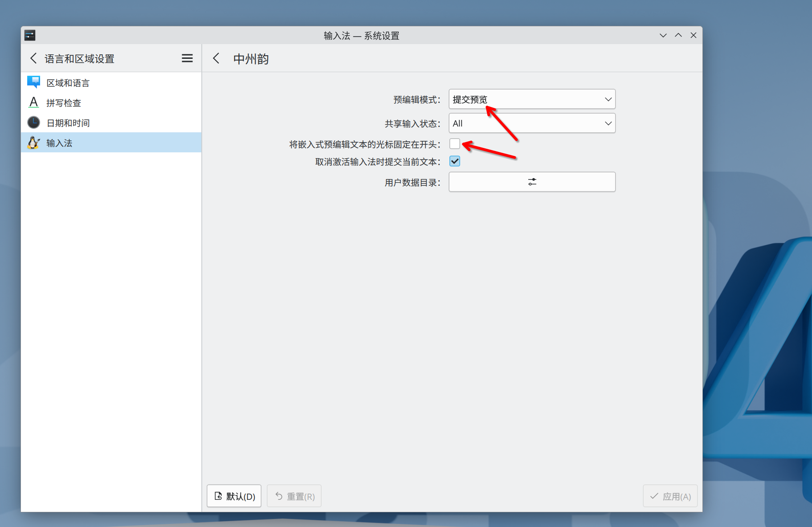Click the 应用(A) button
Screen dimensions: 812x527
point(670,496)
